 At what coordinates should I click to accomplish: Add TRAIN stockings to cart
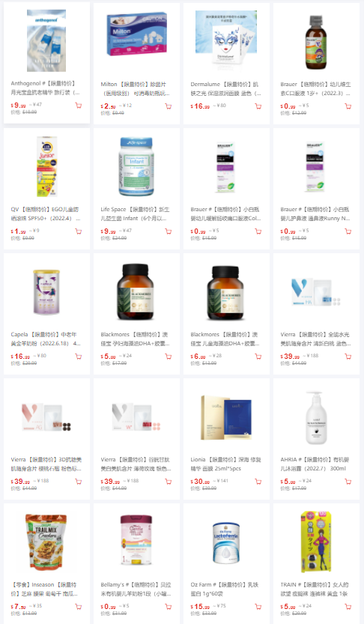tap(348, 607)
